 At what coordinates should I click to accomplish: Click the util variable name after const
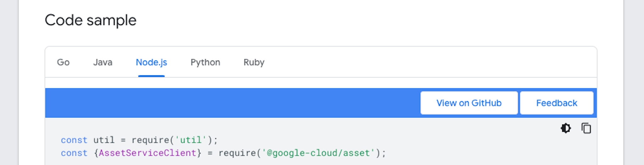click(x=104, y=140)
